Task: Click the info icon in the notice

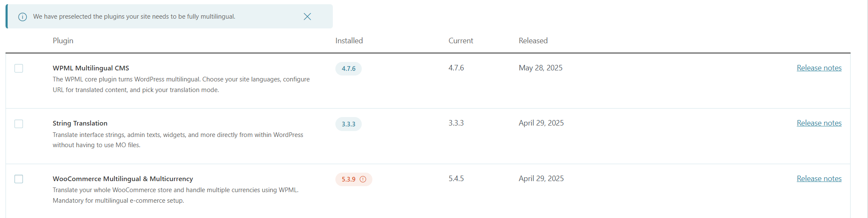Action: coord(23,17)
